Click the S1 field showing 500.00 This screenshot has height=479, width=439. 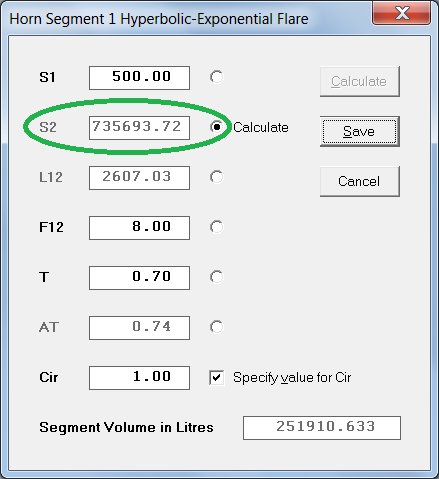[x=139, y=78]
